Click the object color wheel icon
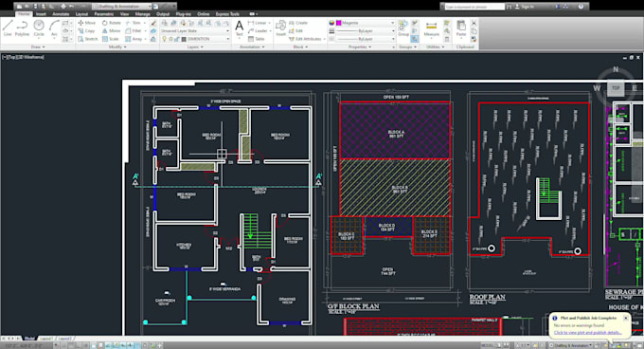Viewport: 644px width, 349px height. tap(331, 23)
